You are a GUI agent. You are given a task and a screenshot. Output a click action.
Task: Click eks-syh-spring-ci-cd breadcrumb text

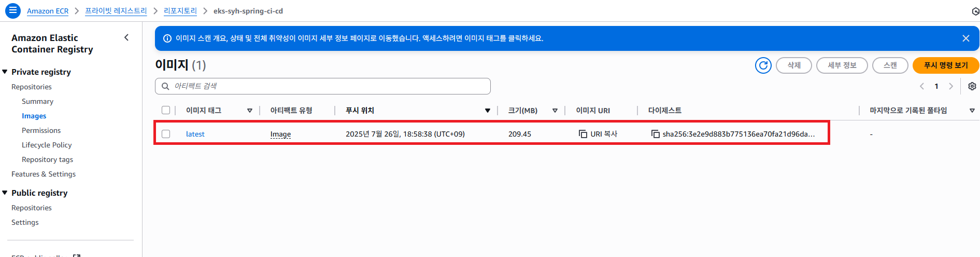pos(248,11)
